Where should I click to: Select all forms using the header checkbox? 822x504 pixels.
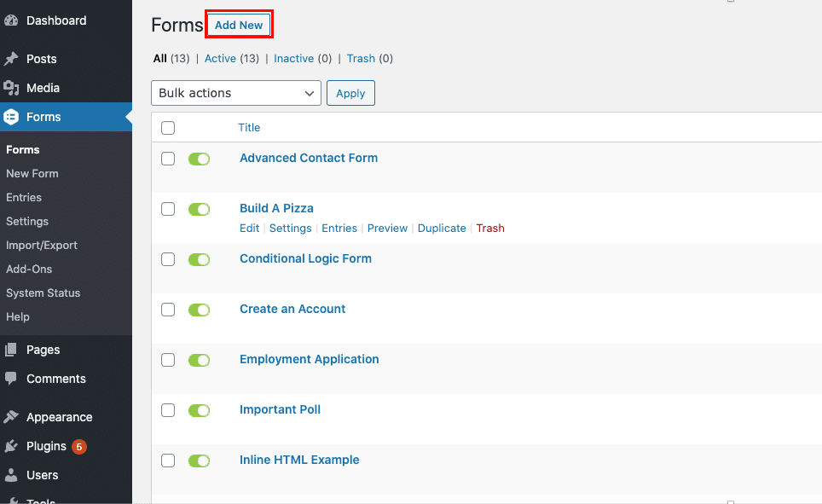[x=168, y=127]
